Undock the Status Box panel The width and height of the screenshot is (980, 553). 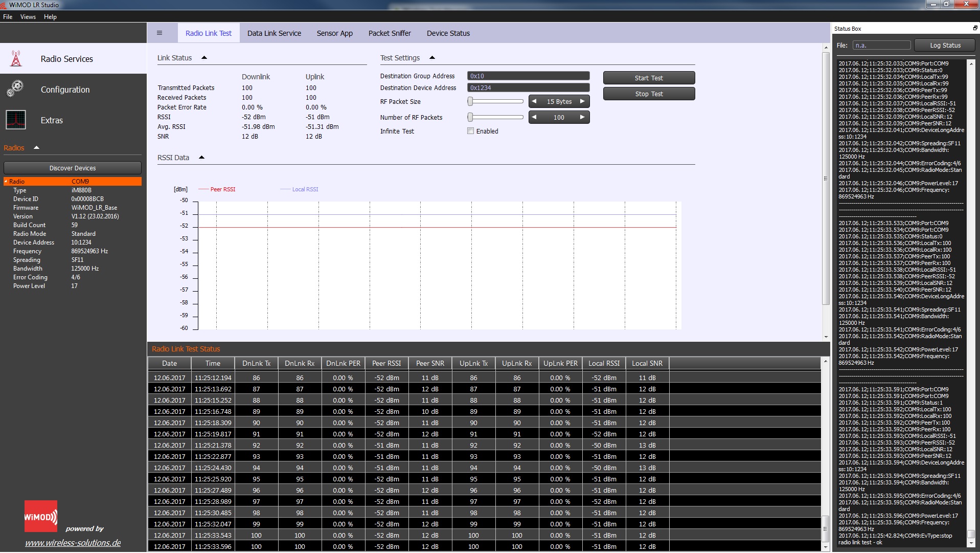pos(975,28)
